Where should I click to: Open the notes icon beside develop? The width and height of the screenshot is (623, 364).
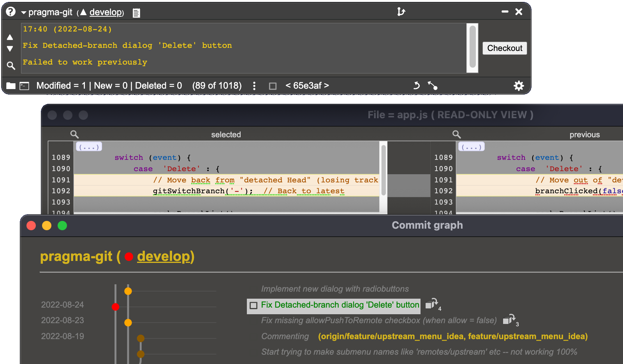tap(136, 13)
